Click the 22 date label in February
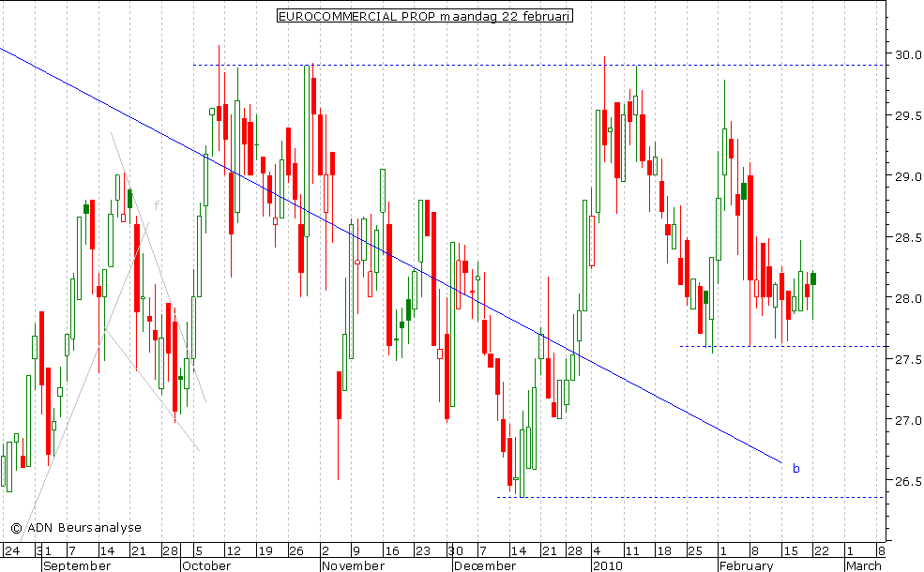The height and width of the screenshot is (572, 924). (822, 551)
